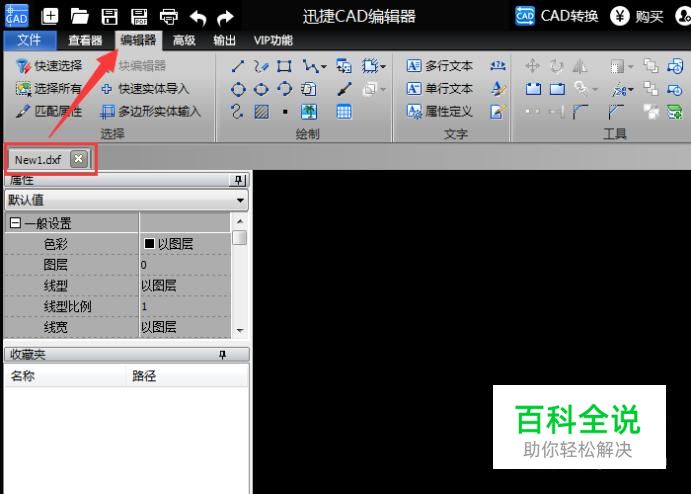The image size is (691, 494).
Task: Print the drawing with the printer icon
Action: (x=169, y=17)
